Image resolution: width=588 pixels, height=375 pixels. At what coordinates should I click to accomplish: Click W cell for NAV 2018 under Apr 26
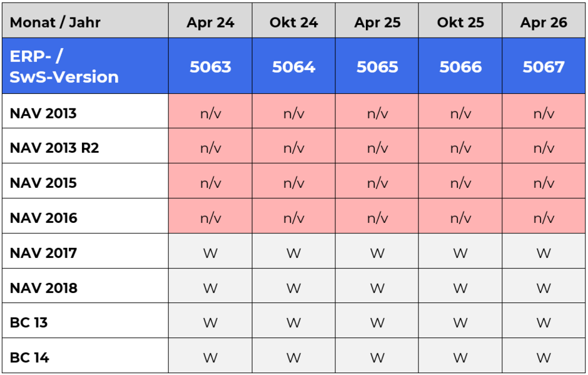click(544, 285)
